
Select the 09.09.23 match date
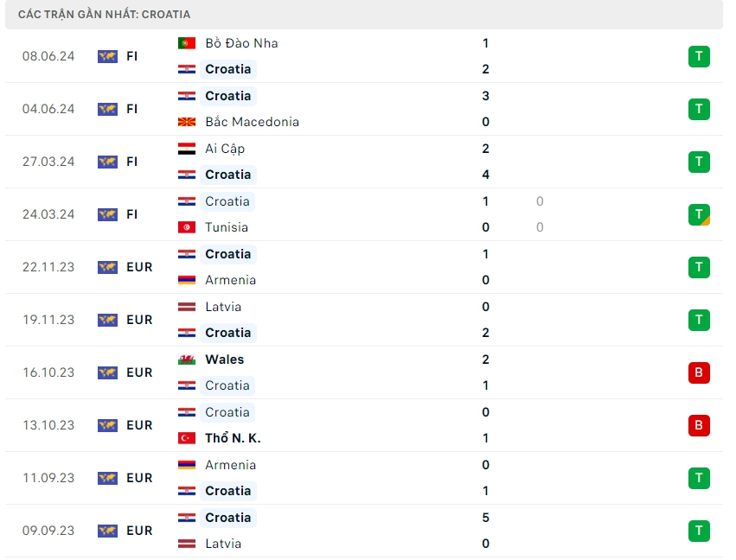[48, 531]
